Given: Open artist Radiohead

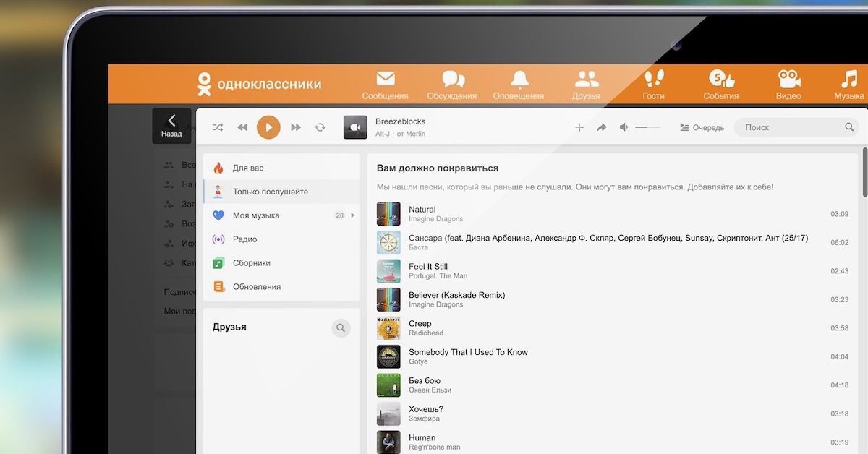Looking at the screenshot, I should (426, 333).
